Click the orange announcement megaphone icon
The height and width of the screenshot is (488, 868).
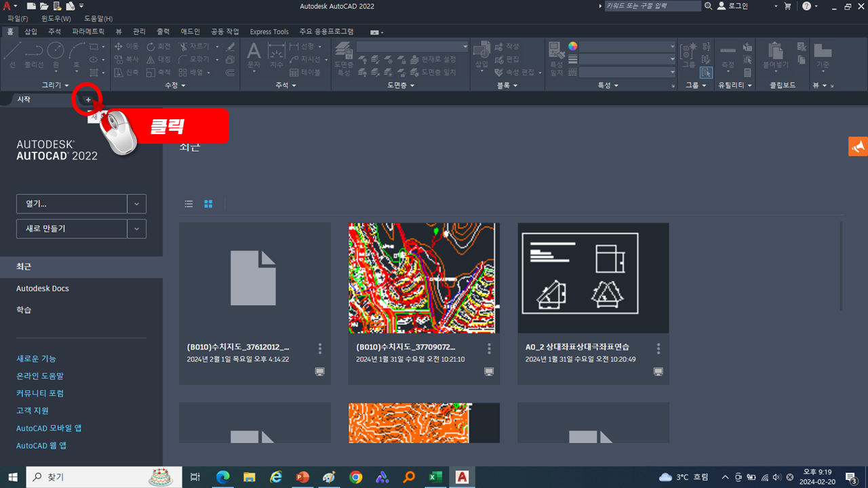coord(858,146)
